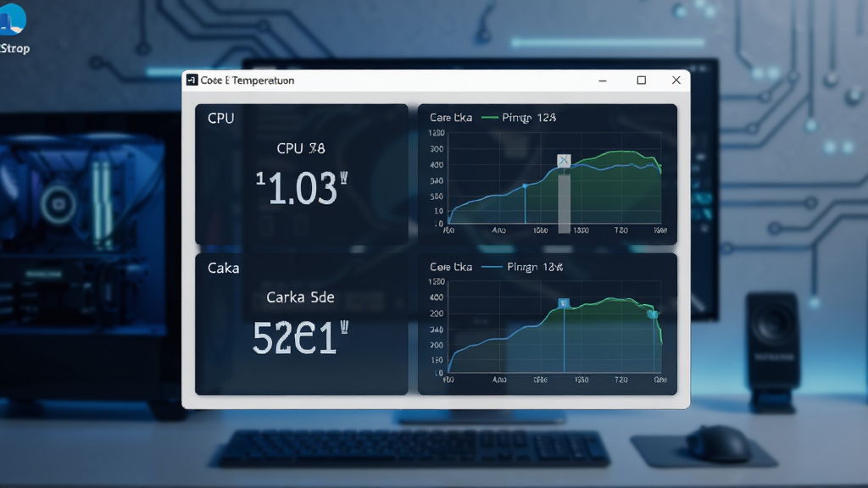868x488 pixels.
Task: Close the Temperature monitor window
Action: tap(676, 80)
